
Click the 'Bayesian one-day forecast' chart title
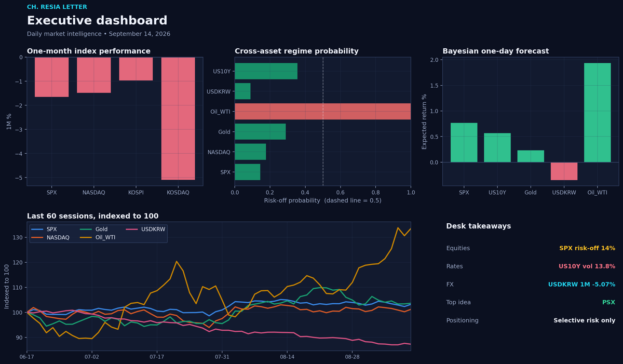pyautogui.click(x=495, y=51)
